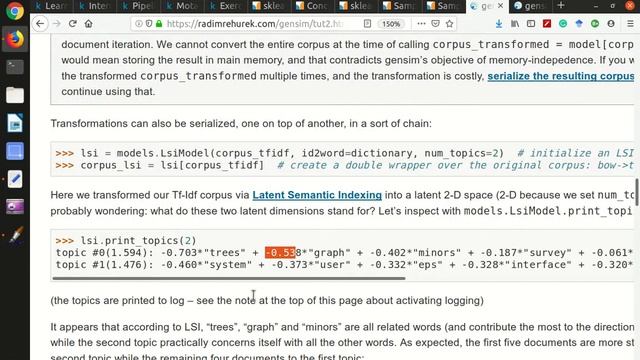The image size is (640, 360).
Task: Open Chrome from the dock
Action: tap(15, 11)
